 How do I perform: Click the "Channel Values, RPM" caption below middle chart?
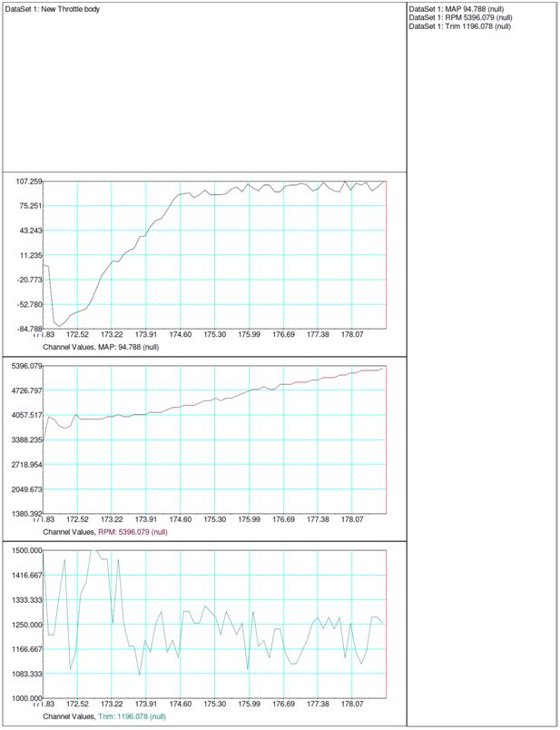click(x=104, y=532)
